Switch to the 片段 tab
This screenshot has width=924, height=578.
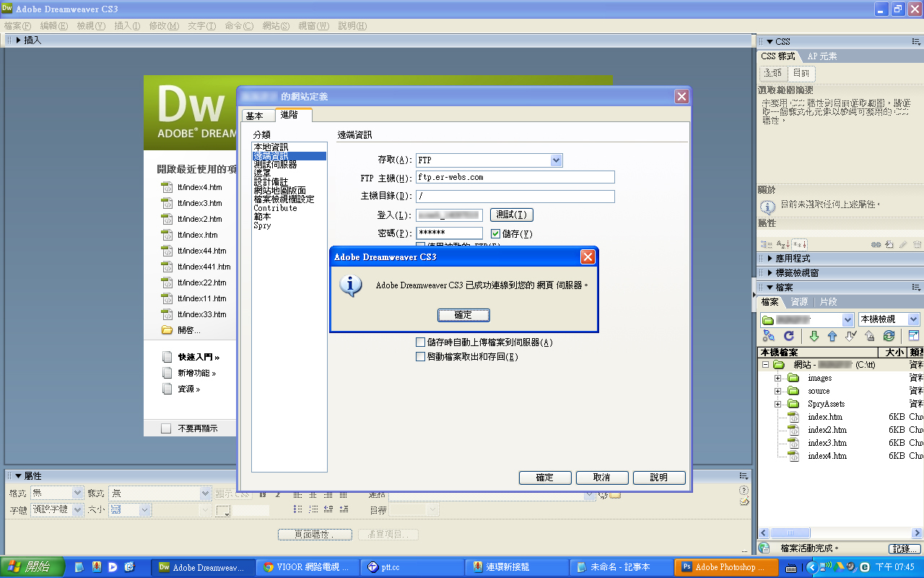pyautogui.click(x=828, y=302)
